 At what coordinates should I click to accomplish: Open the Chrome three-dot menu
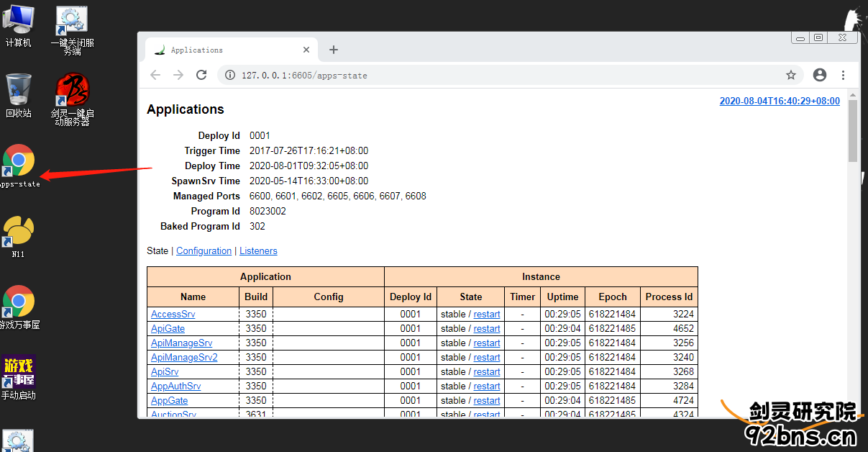pyautogui.click(x=844, y=75)
